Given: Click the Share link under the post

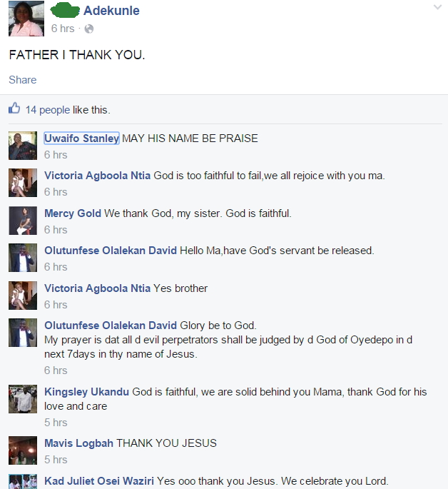Looking at the screenshot, I should [22, 80].
